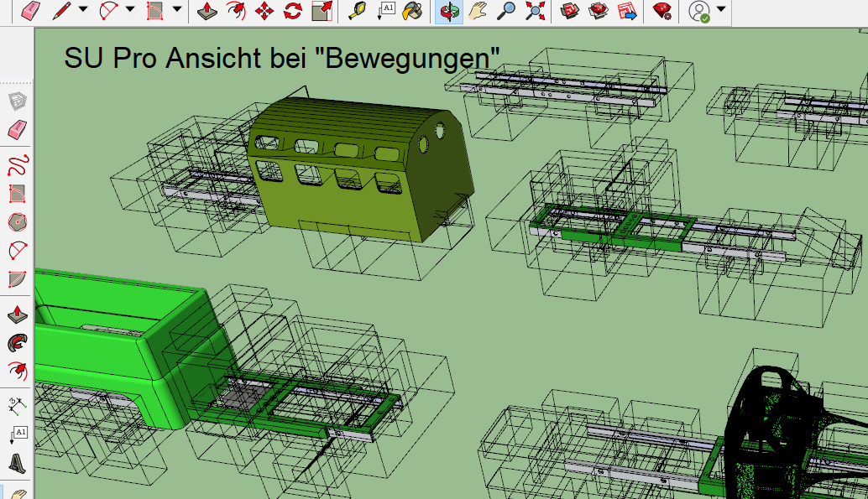This screenshot has width=868, height=499.
Task: Expand the Rectangle shape tool dropdown
Action: (177, 11)
